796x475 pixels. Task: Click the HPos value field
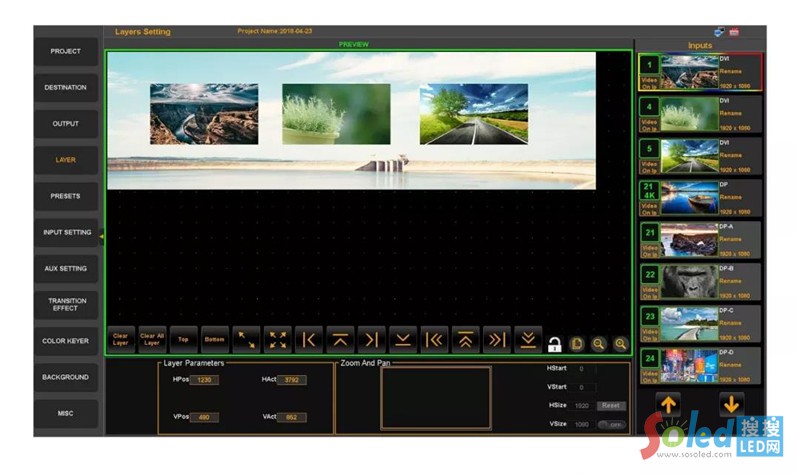pyautogui.click(x=207, y=380)
